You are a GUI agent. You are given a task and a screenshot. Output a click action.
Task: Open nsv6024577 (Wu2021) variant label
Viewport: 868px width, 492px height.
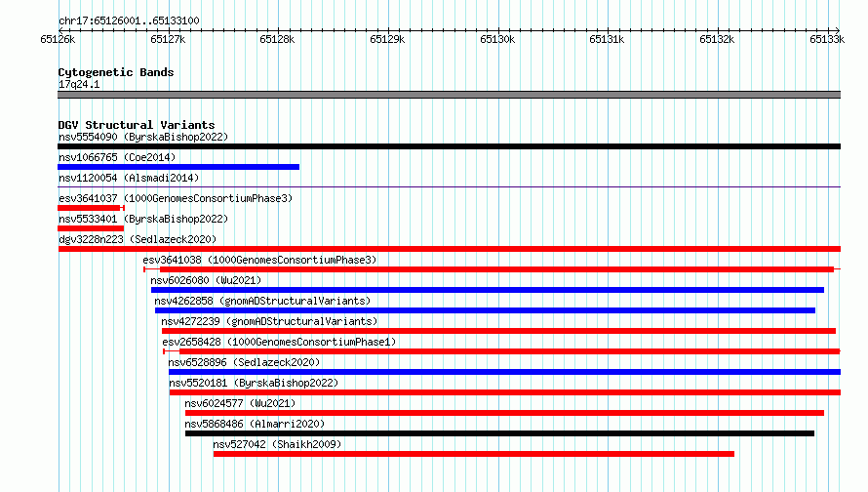(240, 403)
